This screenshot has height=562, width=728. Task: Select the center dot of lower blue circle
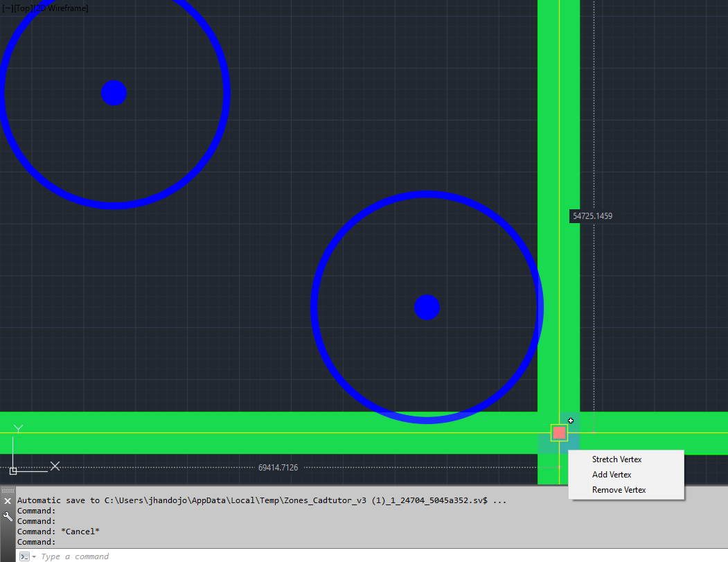coord(427,307)
